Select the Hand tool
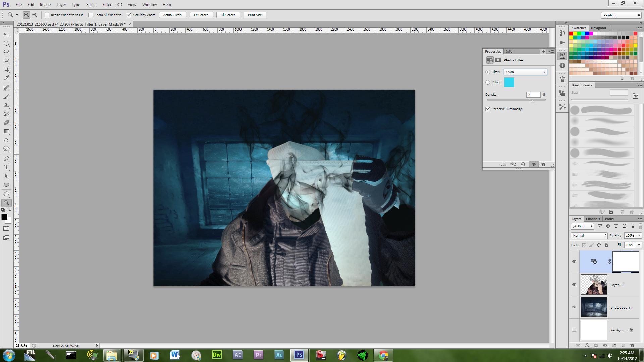This screenshot has width=644, height=362. tap(6, 194)
